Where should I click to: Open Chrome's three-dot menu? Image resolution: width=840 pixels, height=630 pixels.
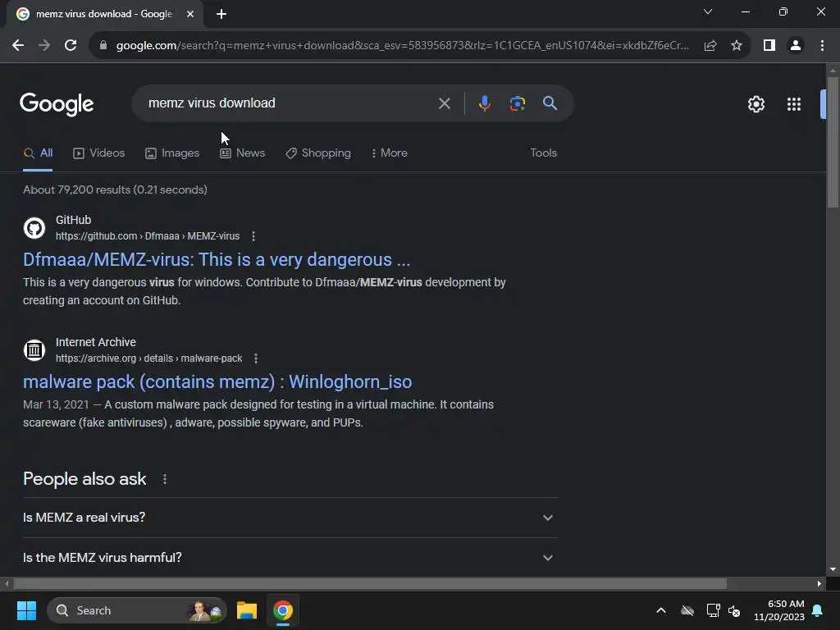[x=822, y=46]
